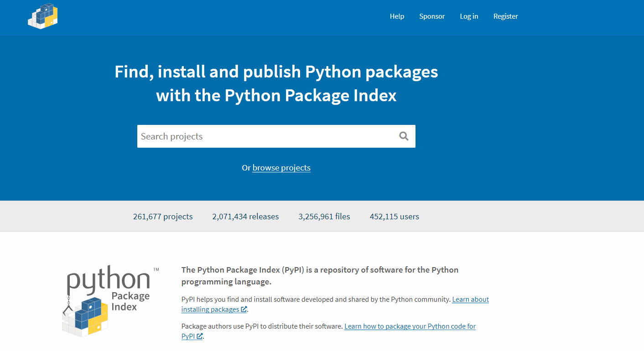Click the PyPI logo in the header
644x351 pixels.
42,16
